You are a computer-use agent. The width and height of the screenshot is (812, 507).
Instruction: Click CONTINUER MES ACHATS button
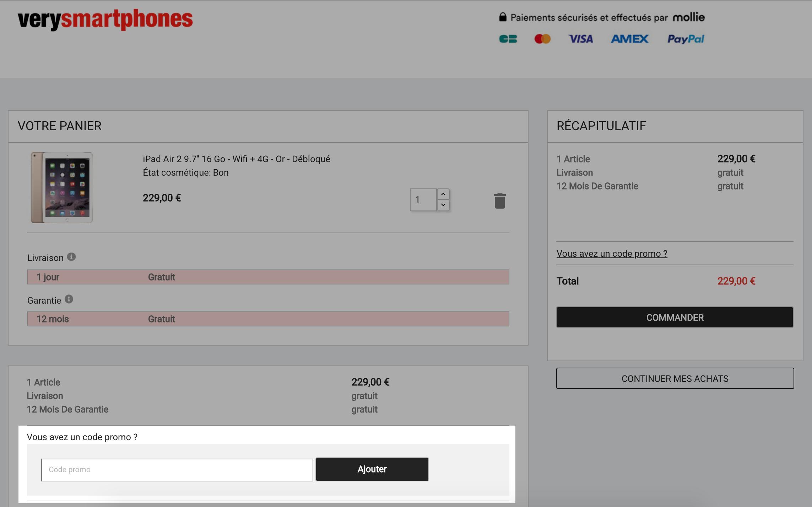[675, 378]
